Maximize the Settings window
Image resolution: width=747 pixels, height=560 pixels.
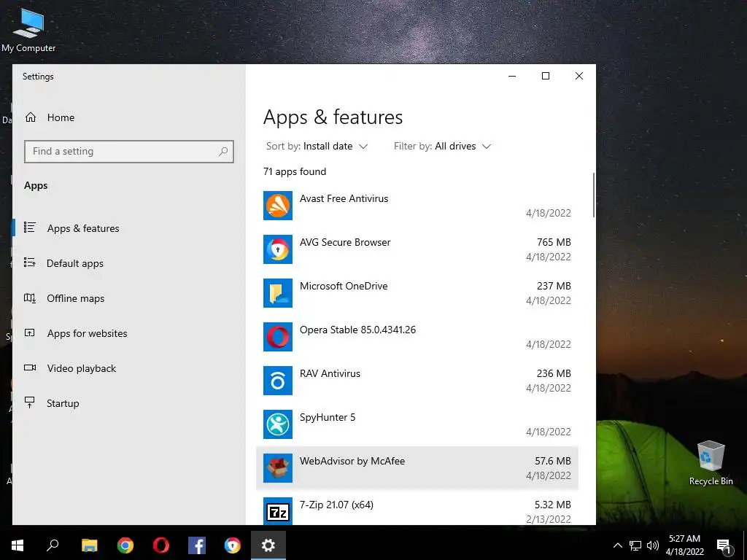(546, 76)
